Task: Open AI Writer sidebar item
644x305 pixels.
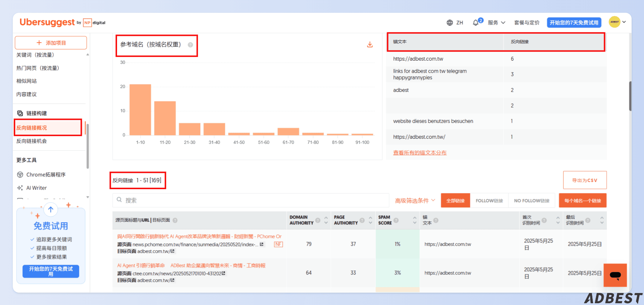Action: coord(36,188)
